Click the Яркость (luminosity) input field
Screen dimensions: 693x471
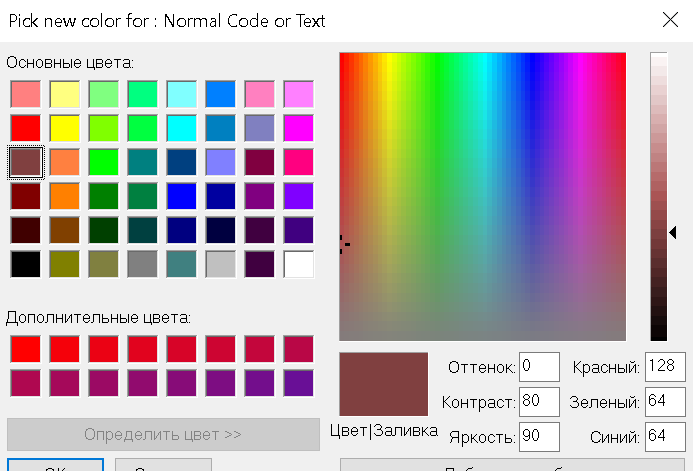(539, 437)
